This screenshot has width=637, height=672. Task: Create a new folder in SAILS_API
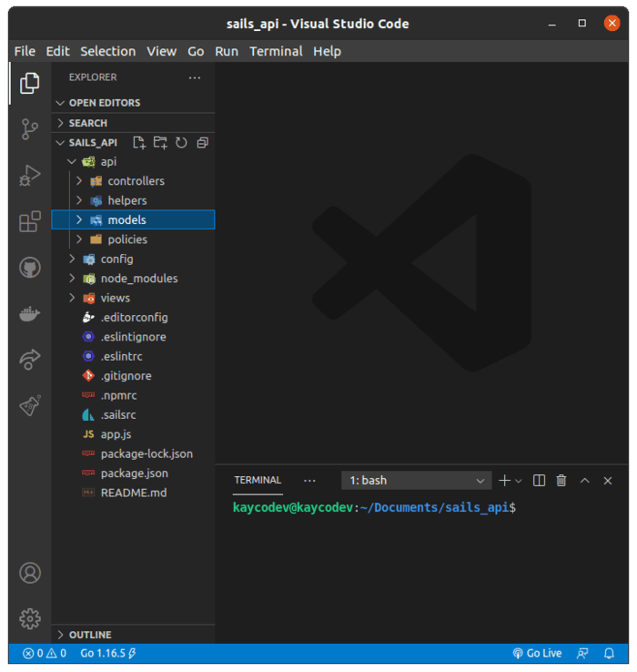160,143
